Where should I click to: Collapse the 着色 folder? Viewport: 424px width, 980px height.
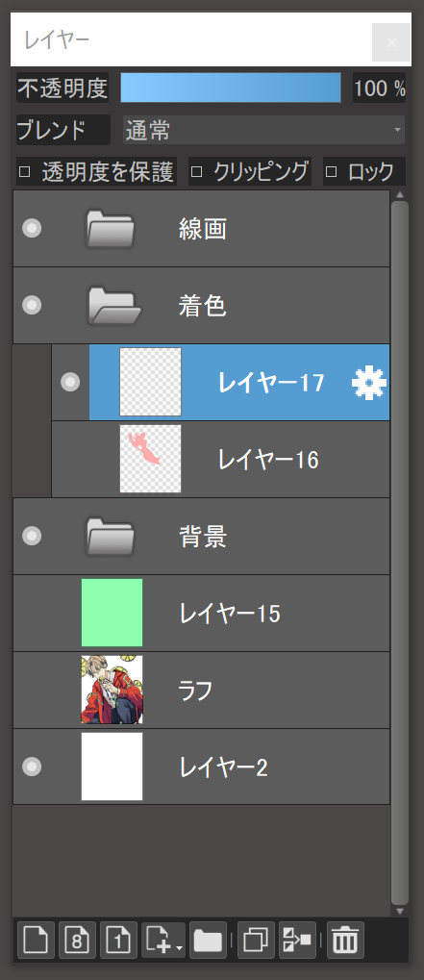(115, 306)
